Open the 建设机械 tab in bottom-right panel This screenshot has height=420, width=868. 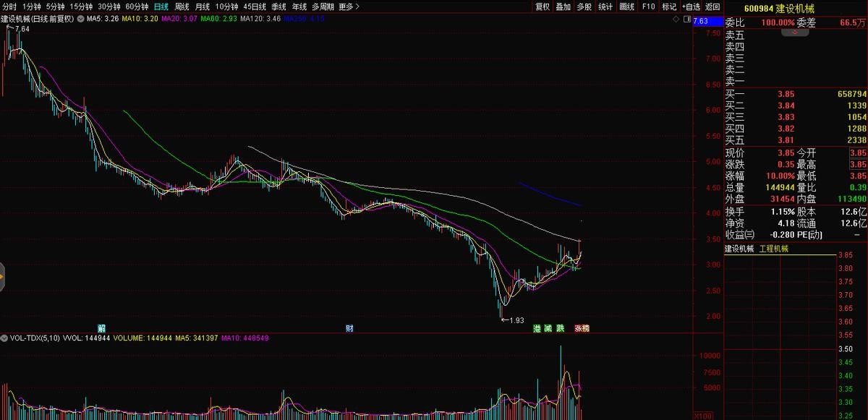tap(739, 249)
